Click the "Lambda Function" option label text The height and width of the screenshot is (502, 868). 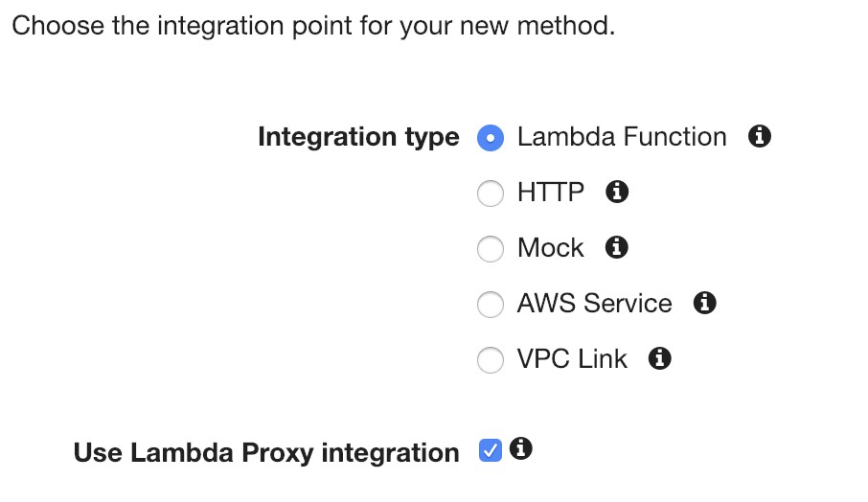click(621, 137)
